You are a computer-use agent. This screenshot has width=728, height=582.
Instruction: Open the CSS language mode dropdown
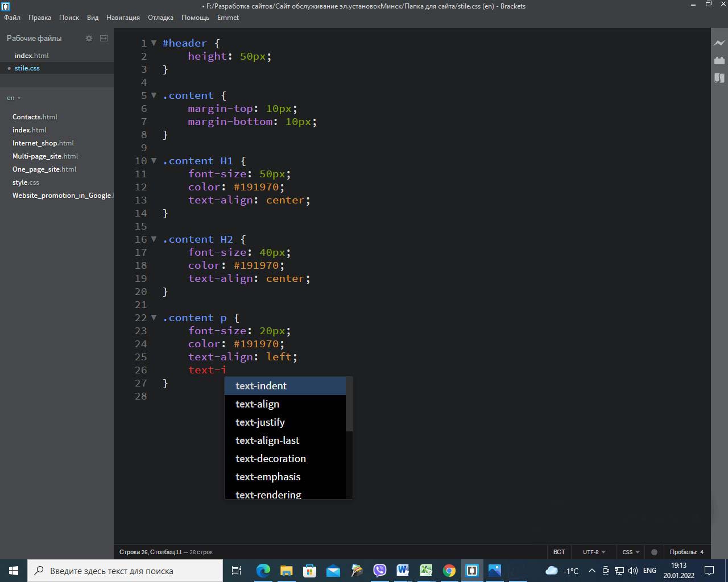(x=631, y=552)
